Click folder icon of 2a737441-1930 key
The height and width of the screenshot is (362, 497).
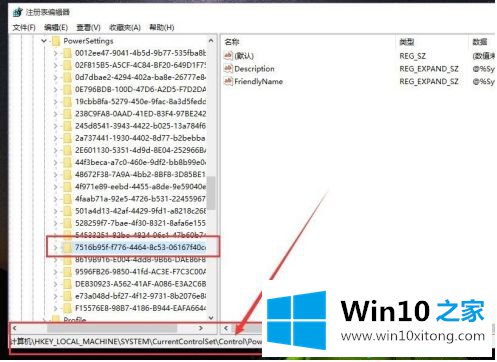[67, 138]
